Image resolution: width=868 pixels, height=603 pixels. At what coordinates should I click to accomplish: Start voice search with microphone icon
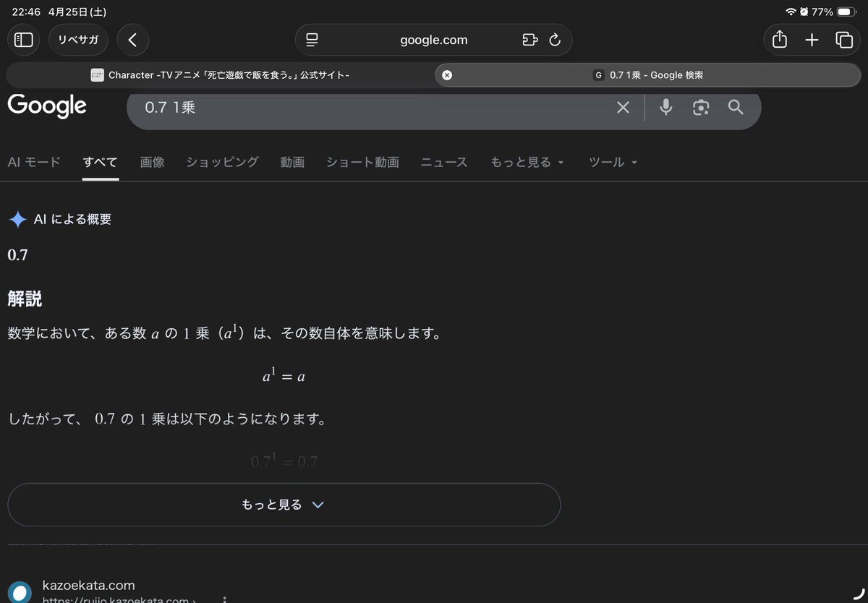(666, 108)
